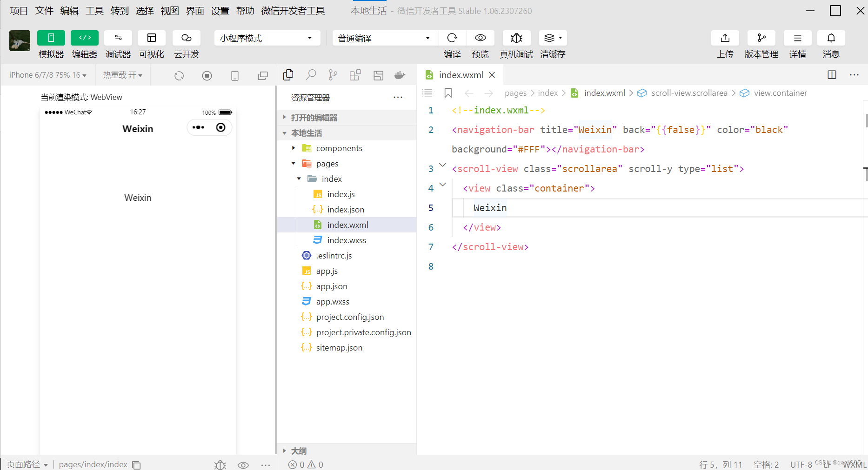Open the hot reload dropdown
Image resolution: width=868 pixels, height=470 pixels.
pos(123,75)
